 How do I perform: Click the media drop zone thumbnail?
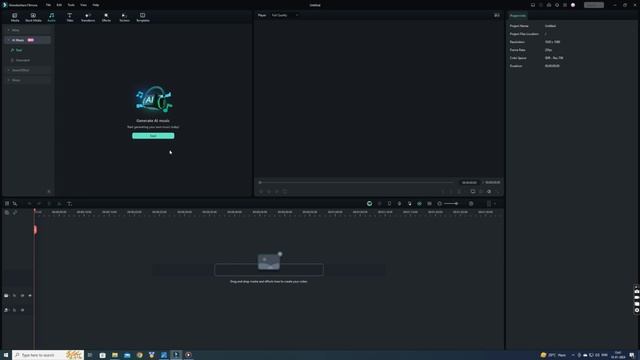[x=269, y=262]
